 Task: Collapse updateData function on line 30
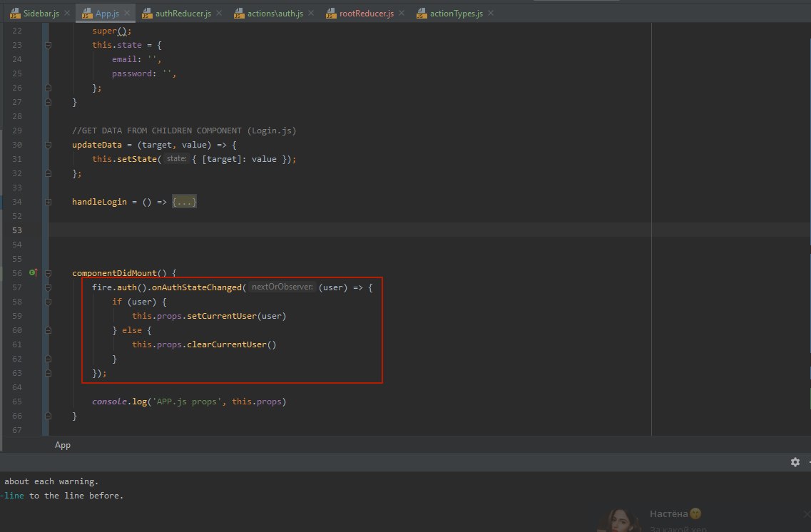tap(48, 145)
